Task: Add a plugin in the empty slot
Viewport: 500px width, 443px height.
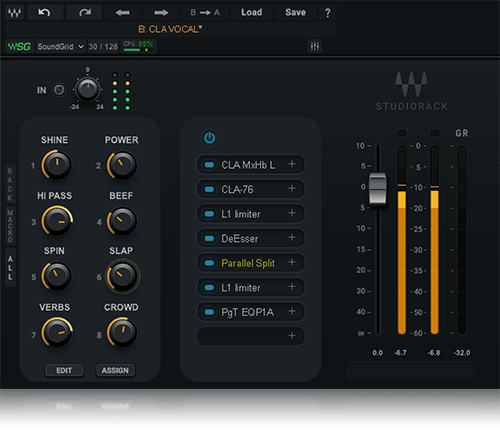Action: point(292,336)
